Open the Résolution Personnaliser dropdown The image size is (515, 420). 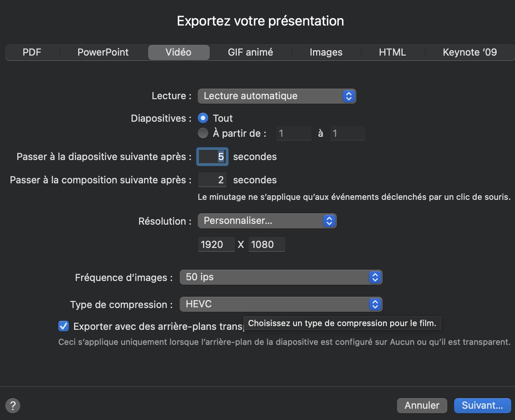coord(267,221)
